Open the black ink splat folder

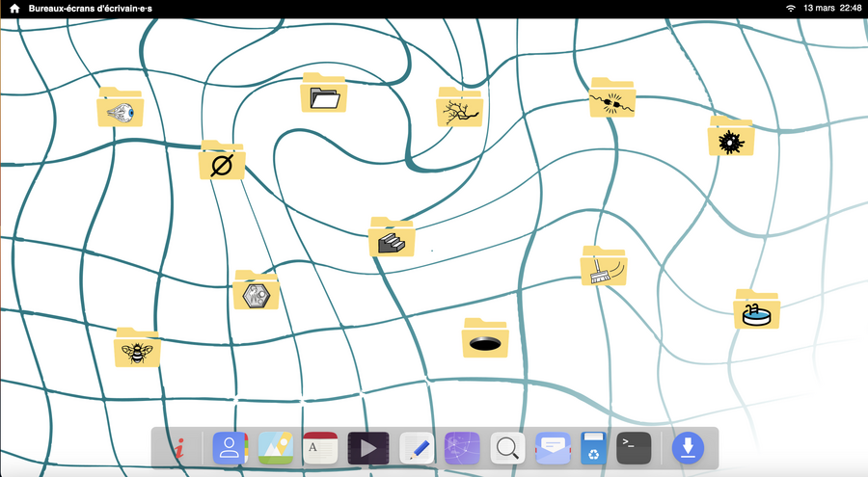pyautogui.click(x=731, y=139)
